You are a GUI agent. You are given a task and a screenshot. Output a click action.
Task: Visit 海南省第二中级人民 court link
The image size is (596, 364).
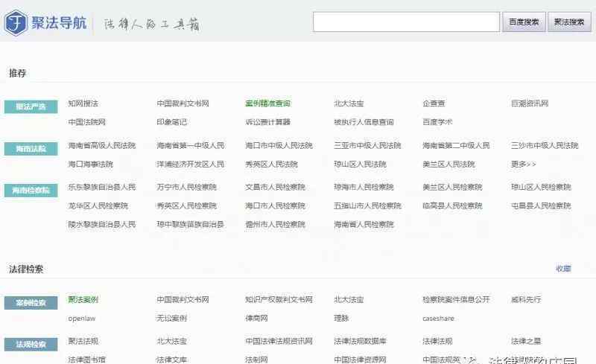(x=456, y=145)
